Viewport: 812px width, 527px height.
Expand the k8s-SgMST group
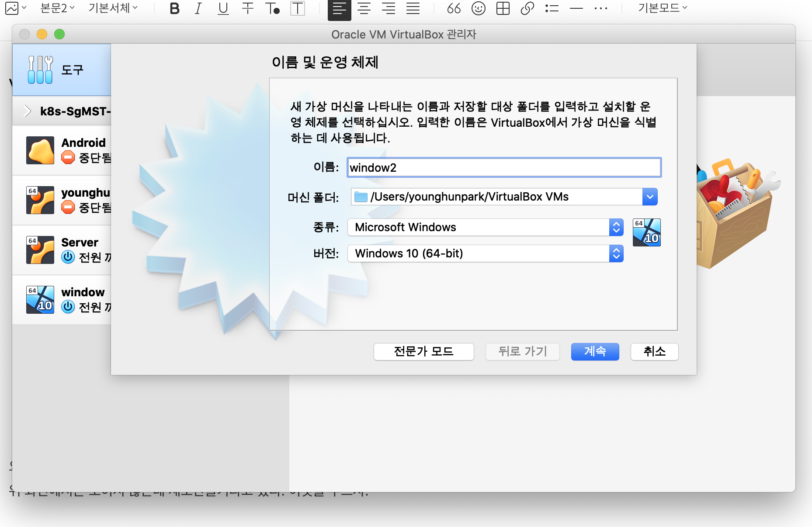point(28,111)
